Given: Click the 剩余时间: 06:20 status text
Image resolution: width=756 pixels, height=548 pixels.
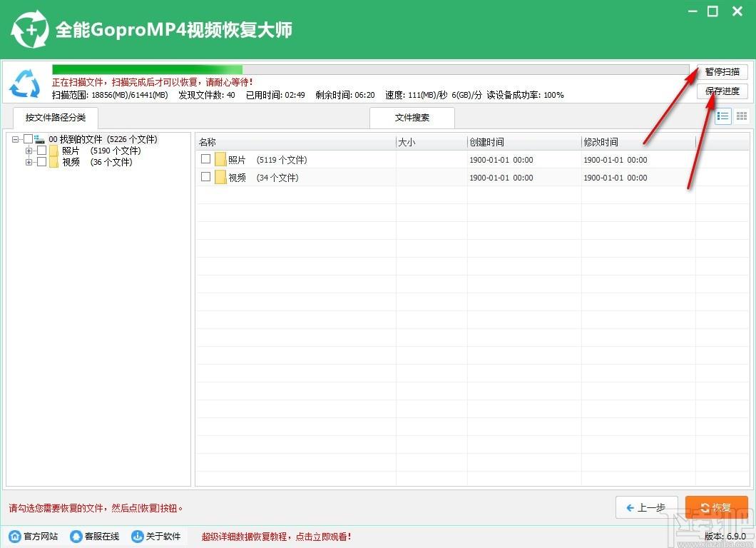Looking at the screenshot, I should click(x=345, y=95).
